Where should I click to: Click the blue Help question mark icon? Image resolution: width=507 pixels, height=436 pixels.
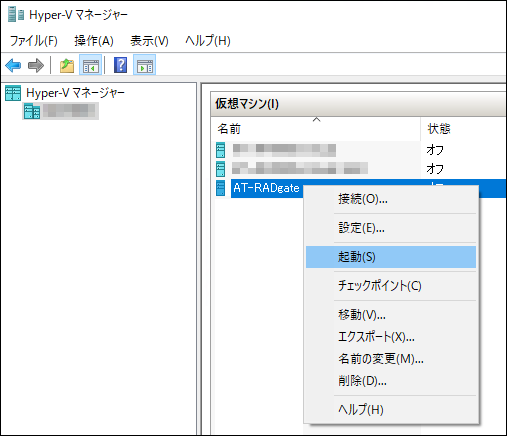(120, 65)
